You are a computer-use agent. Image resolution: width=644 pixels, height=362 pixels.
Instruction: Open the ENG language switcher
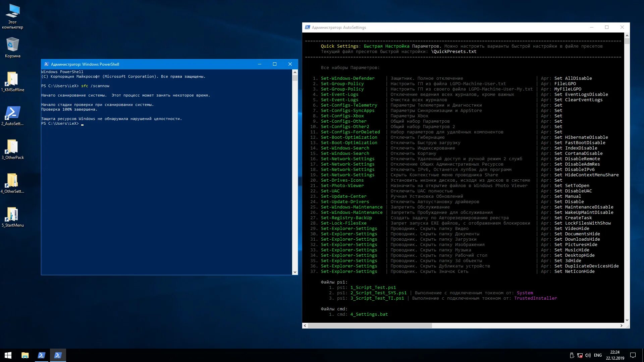pos(598,355)
